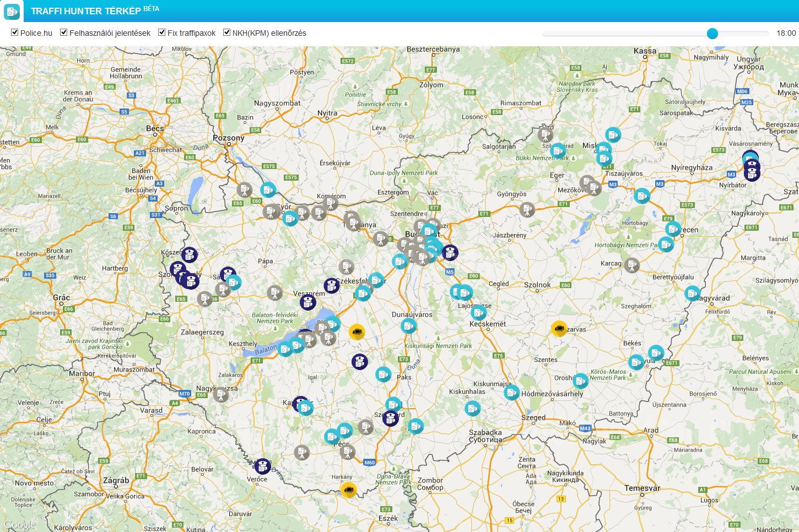Click the teal camera marker at Nagyvárad

coord(692,294)
